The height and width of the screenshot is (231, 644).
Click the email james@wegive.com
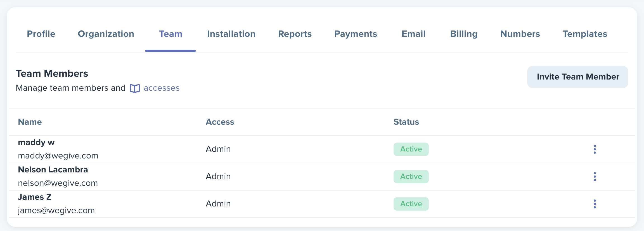tap(56, 210)
